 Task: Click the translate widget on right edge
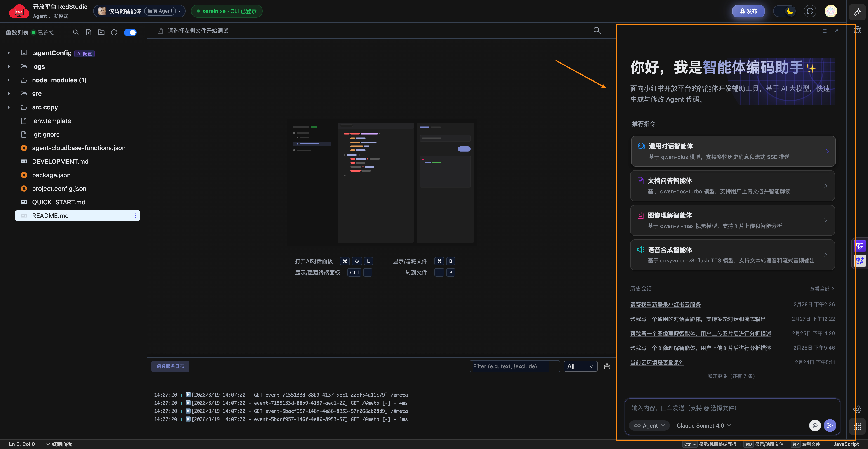click(x=860, y=261)
